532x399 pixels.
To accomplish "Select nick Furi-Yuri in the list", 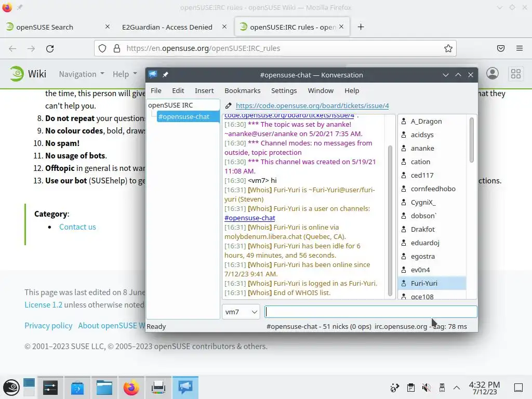I will point(432,283).
